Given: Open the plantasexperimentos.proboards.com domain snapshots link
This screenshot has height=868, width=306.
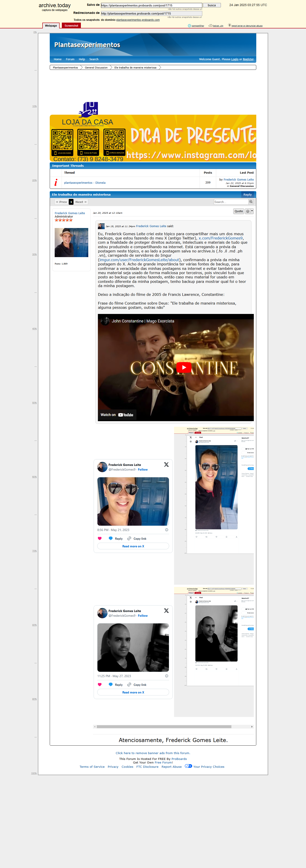Looking at the screenshot, I should click(138, 20).
